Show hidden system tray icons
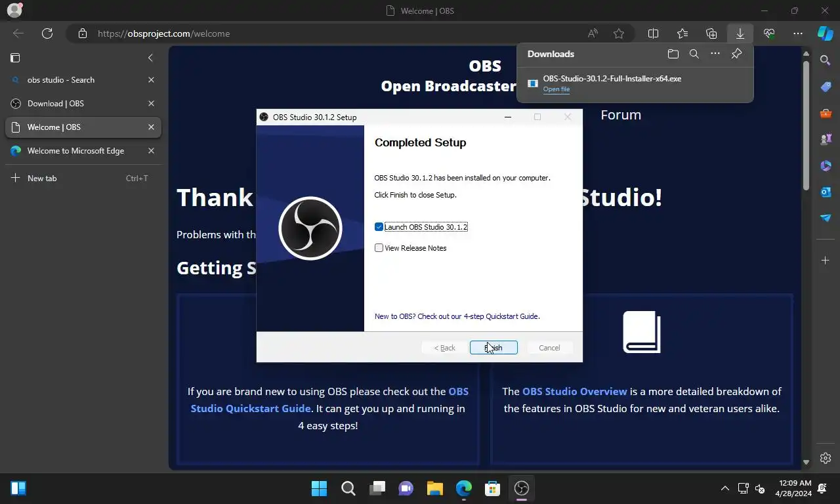This screenshot has width=840, height=504. pyautogui.click(x=724, y=488)
